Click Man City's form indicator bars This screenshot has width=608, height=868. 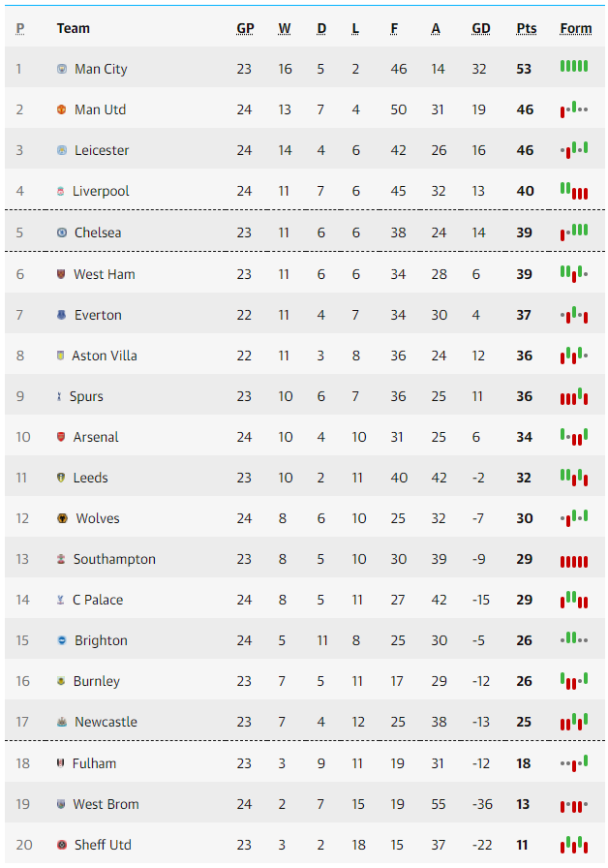pos(574,67)
